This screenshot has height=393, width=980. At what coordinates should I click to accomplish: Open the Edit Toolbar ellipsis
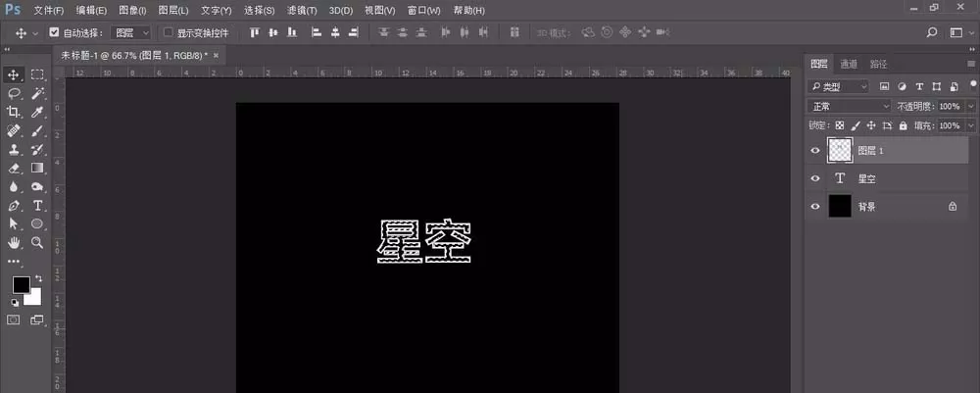(x=13, y=261)
